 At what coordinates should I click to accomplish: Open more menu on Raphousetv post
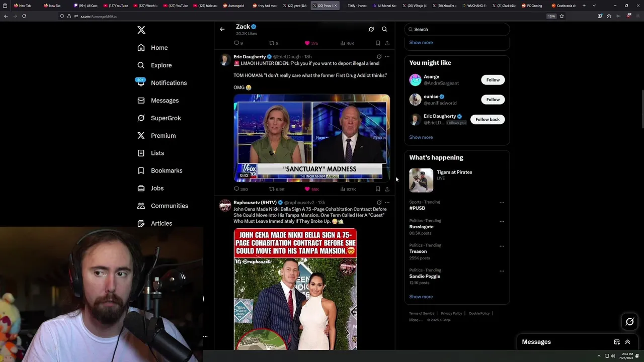[387, 203]
